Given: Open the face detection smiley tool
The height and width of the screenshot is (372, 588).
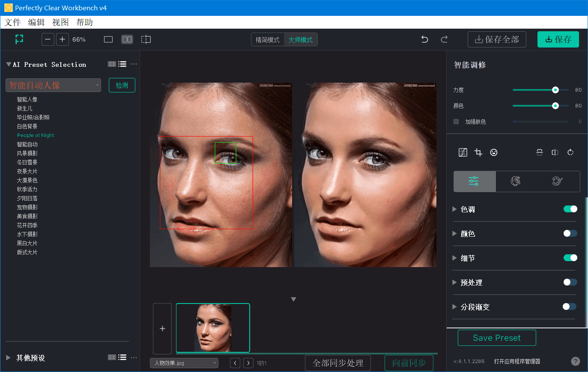Looking at the screenshot, I should pyautogui.click(x=494, y=152).
